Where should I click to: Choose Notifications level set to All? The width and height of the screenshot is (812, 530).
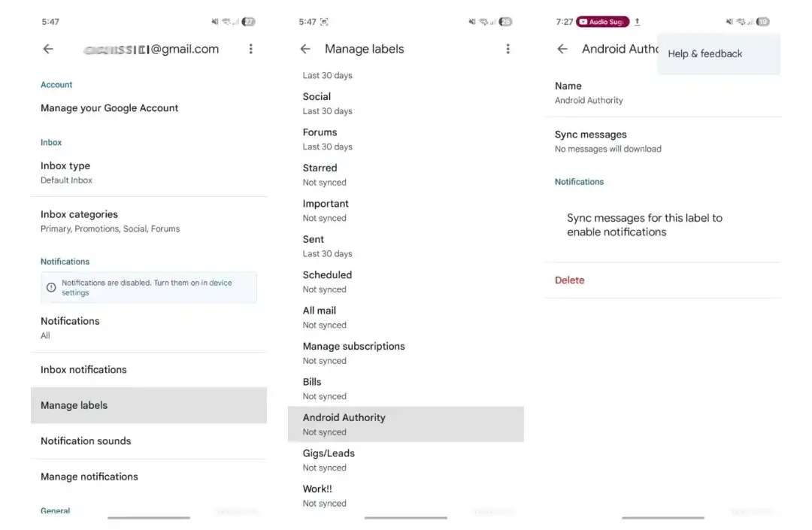coord(149,328)
